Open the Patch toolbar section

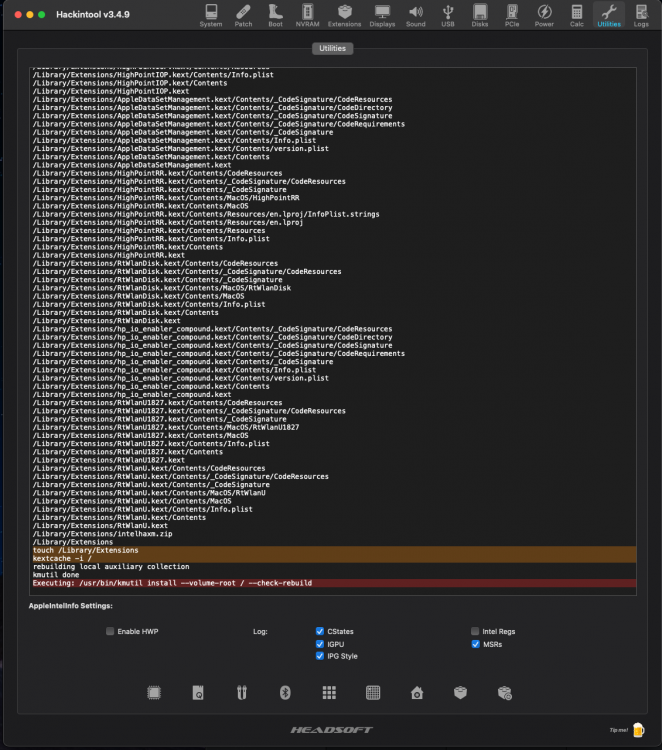[243, 15]
